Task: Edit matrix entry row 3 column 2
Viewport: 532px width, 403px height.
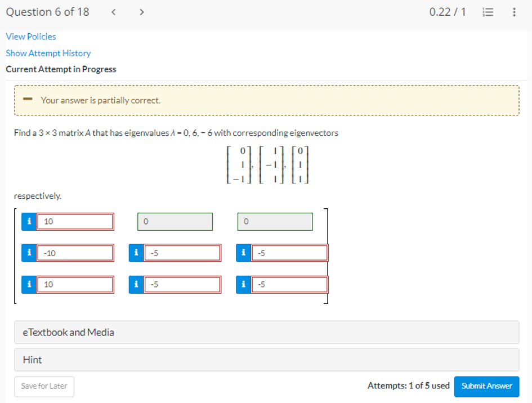Action: [182, 284]
